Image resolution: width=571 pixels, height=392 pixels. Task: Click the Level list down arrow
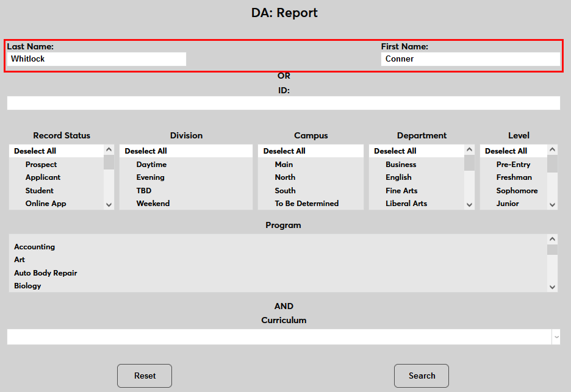click(552, 205)
